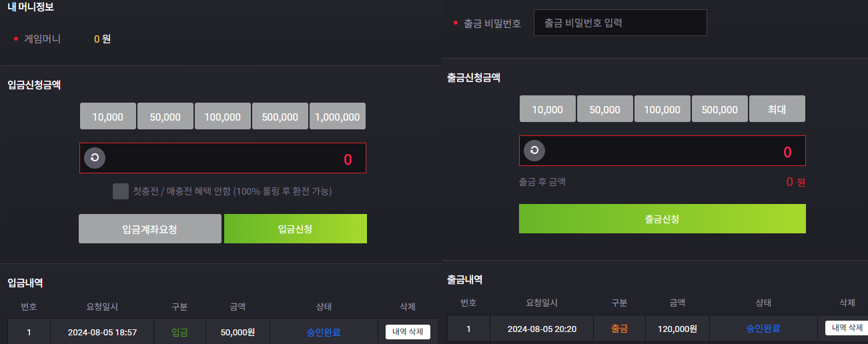The image size is (868, 344).
Task: Select 500,000 withdrawal amount
Action: [x=720, y=109]
